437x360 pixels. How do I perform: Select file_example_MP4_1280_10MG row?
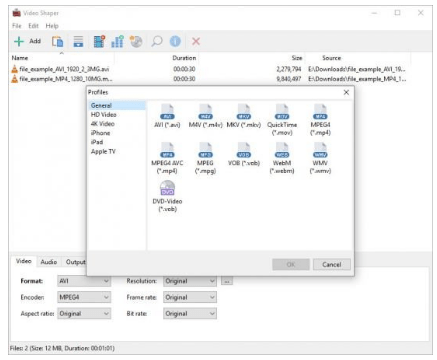210,79
